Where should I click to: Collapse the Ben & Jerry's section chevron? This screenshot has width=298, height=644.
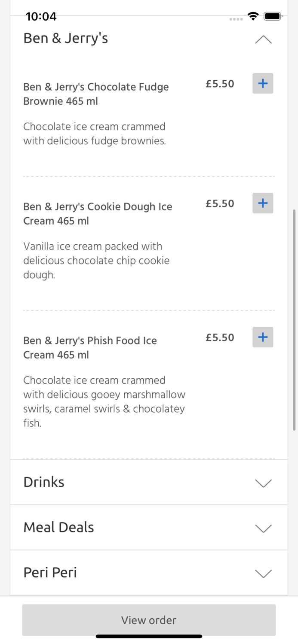tap(263, 40)
